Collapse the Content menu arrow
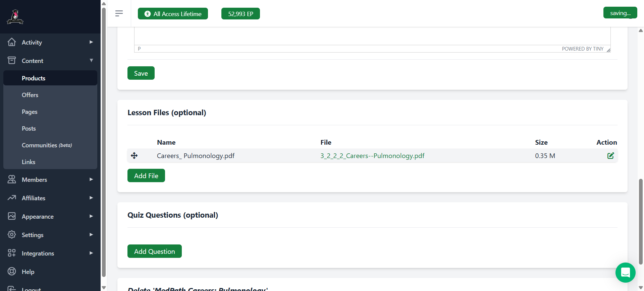Screen dimensions: 644x291 pyautogui.click(x=91, y=61)
